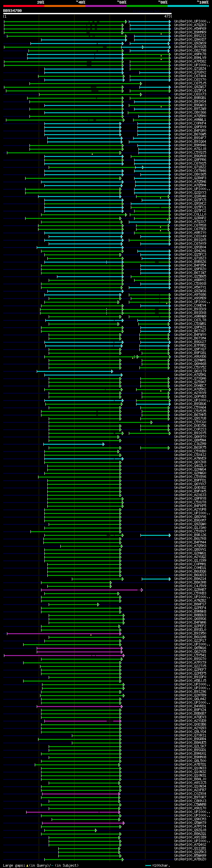
Task: Select the UniRef100_B9GM08 entry
Action: 190,156
